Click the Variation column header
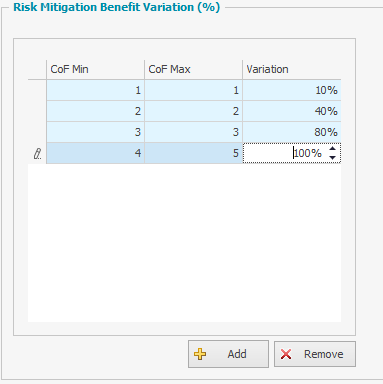The width and height of the screenshot is (383, 384). pyautogui.click(x=292, y=69)
